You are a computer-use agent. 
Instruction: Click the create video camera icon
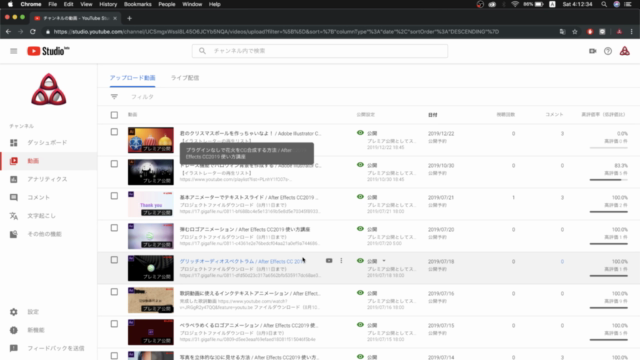(x=592, y=51)
